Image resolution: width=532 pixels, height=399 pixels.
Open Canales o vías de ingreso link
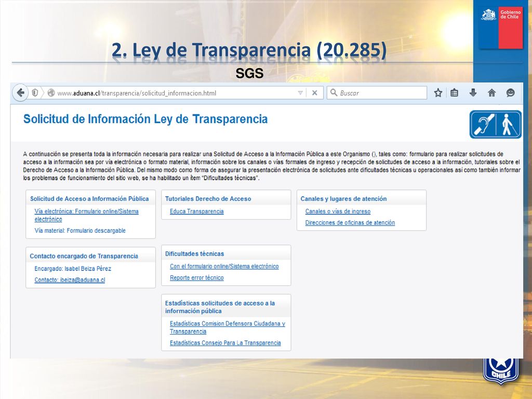338,211
